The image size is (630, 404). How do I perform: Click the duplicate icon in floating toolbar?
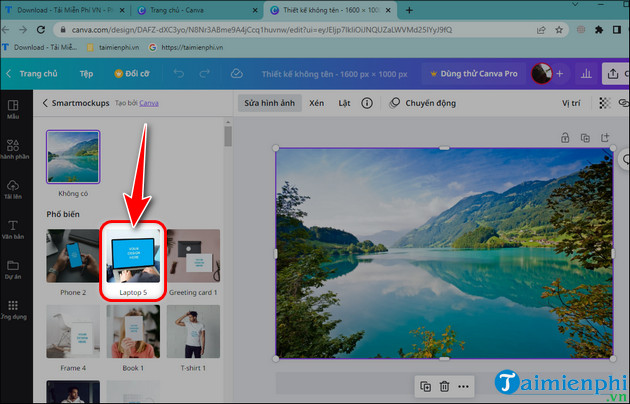(425, 387)
